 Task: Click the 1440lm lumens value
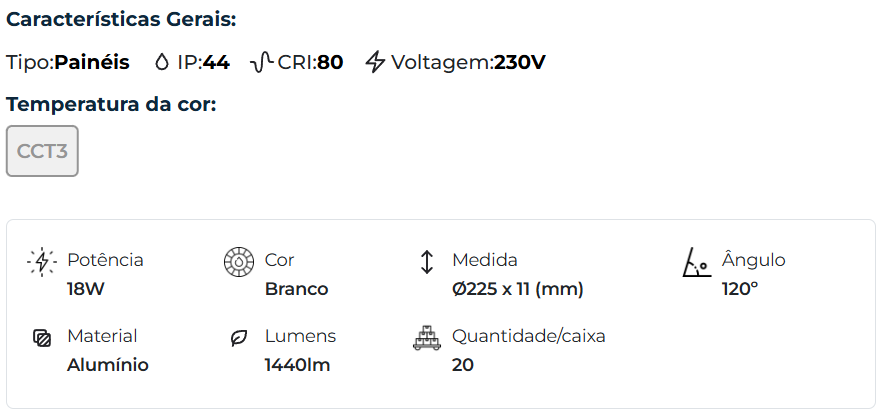297,365
